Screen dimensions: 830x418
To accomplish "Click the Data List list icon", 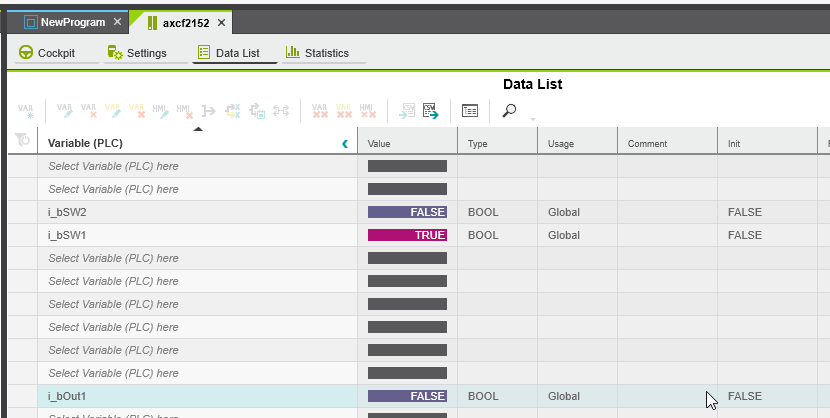I will point(204,52).
